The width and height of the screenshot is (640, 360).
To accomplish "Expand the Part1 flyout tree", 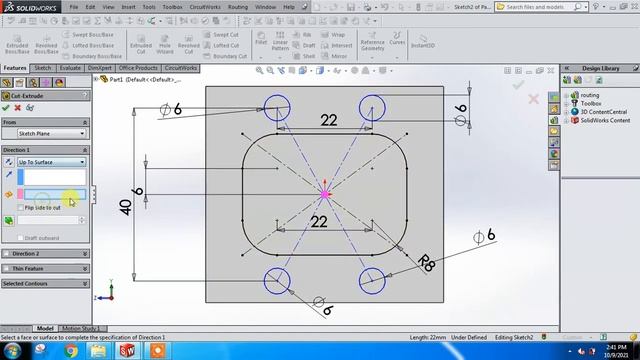I will 96,79.
